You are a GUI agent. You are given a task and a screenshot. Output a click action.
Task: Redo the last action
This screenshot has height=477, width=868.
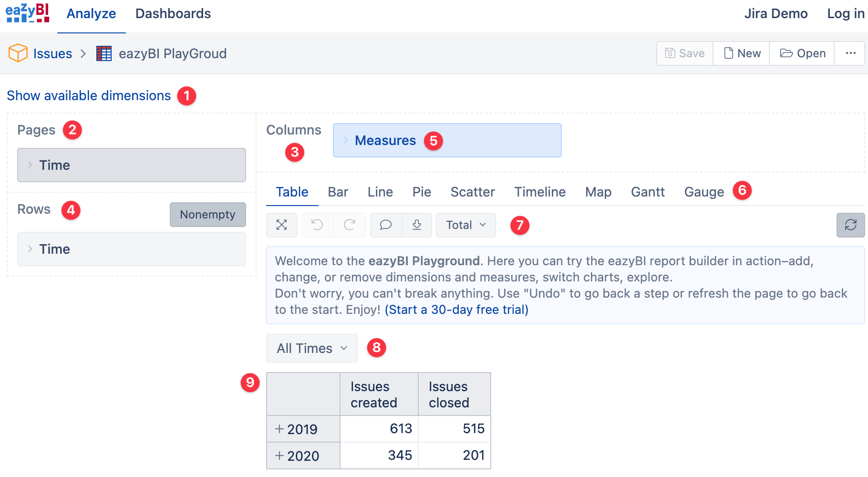pos(350,225)
